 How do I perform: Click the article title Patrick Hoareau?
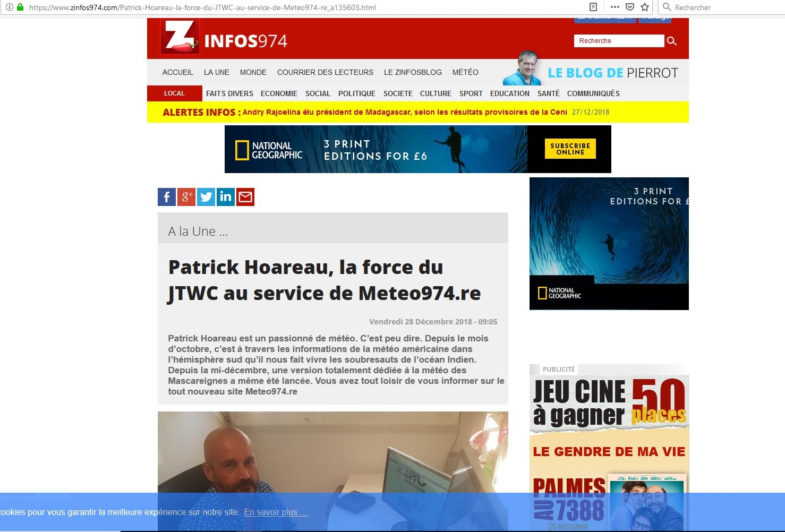pos(324,280)
